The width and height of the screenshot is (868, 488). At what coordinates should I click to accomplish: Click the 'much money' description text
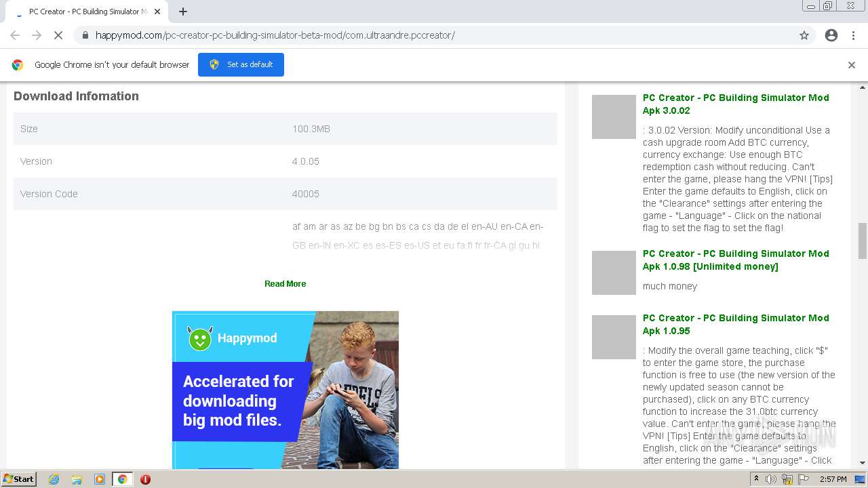point(670,286)
